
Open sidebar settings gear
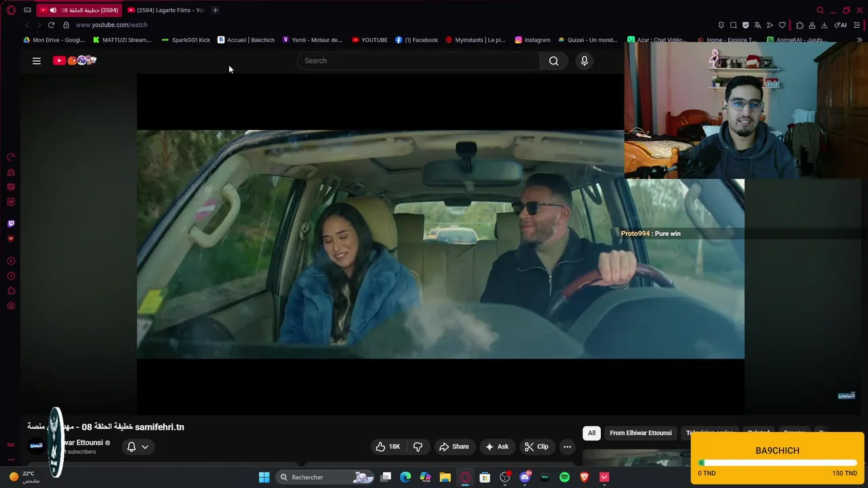coord(11,306)
